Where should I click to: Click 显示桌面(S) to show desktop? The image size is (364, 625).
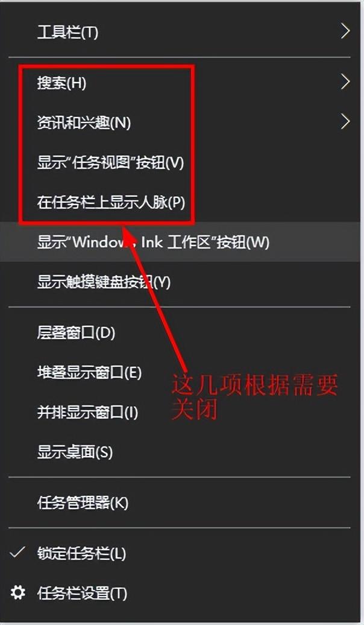(x=182, y=452)
